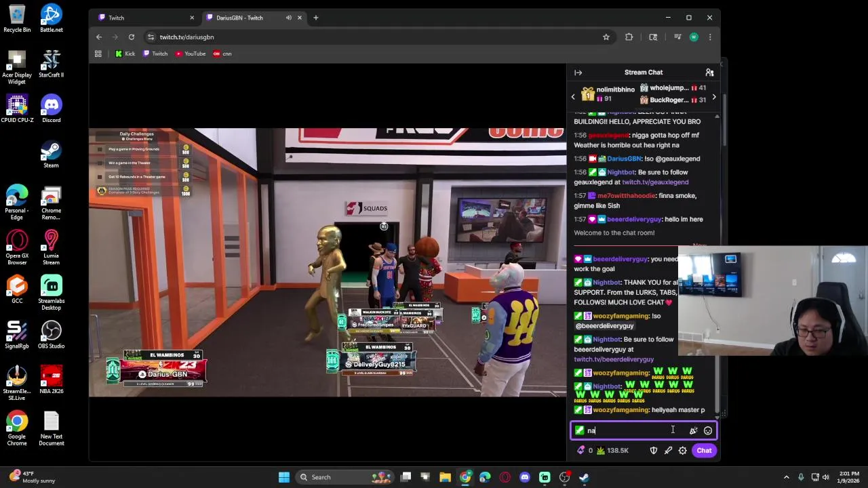The height and width of the screenshot is (488, 868).
Task: Show hidden system tray icons
Action: [x=787, y=477]
